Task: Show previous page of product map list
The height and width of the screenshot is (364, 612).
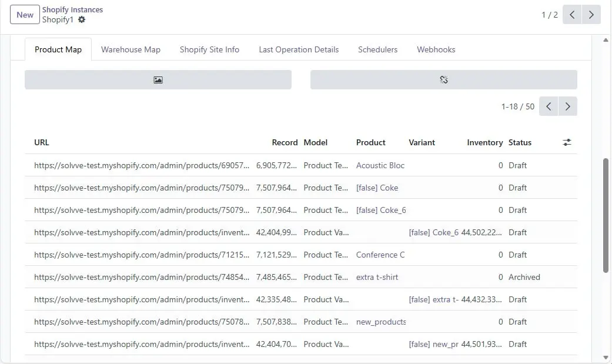Action: pos(549,106)
